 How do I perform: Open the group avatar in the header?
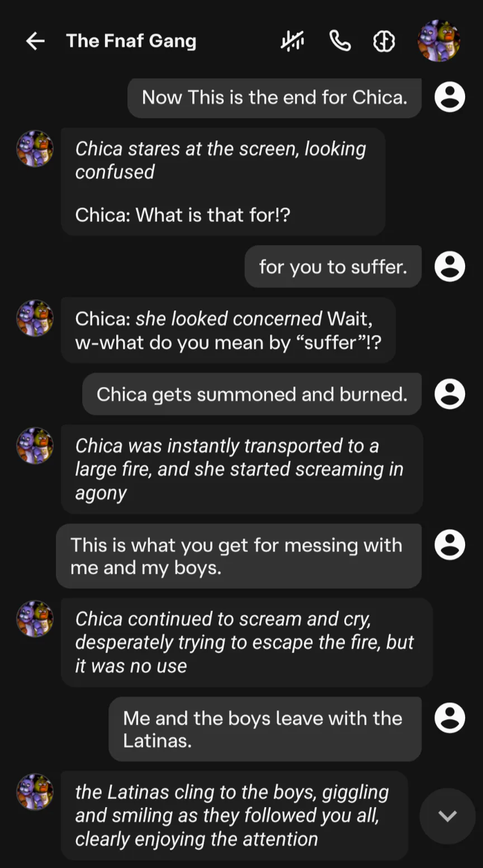pyautogui.click(x=439, y=41)
